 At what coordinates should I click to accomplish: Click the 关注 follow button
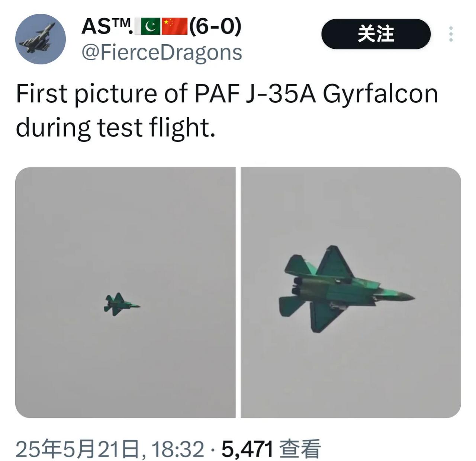376,34
